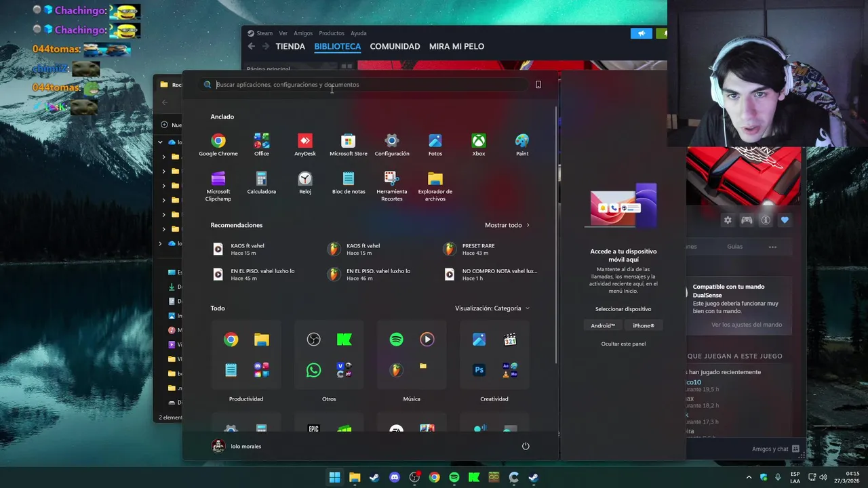This screenshot has height=488, width=868.
Task: Open the Steam Ver menu
Action: (x=283, y=33)
